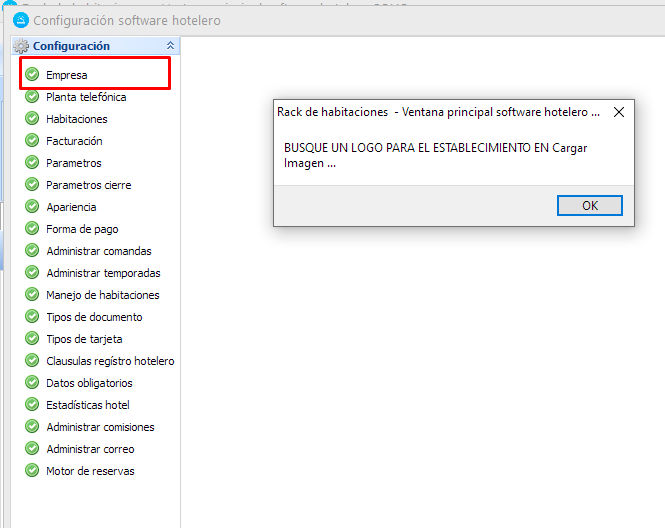Image resolution: width=665 pixels, height=528 pixels.
Task: Open Planta telefónica settings
Action: (x=86, y=97)
